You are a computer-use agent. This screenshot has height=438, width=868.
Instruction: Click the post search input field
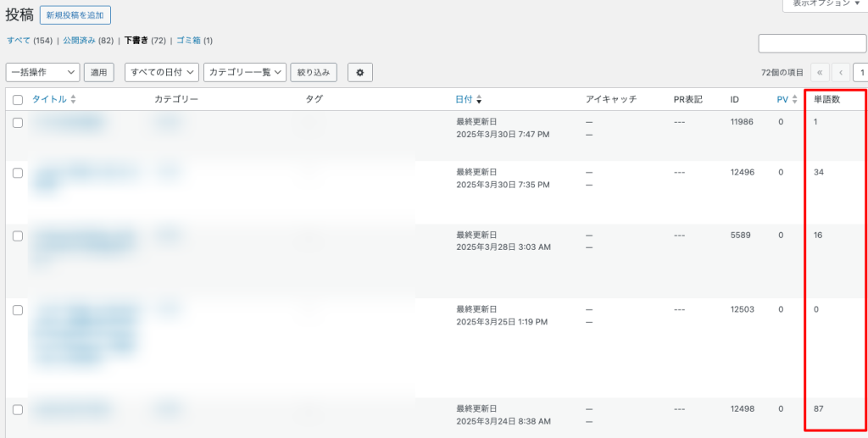coord(811,43)
